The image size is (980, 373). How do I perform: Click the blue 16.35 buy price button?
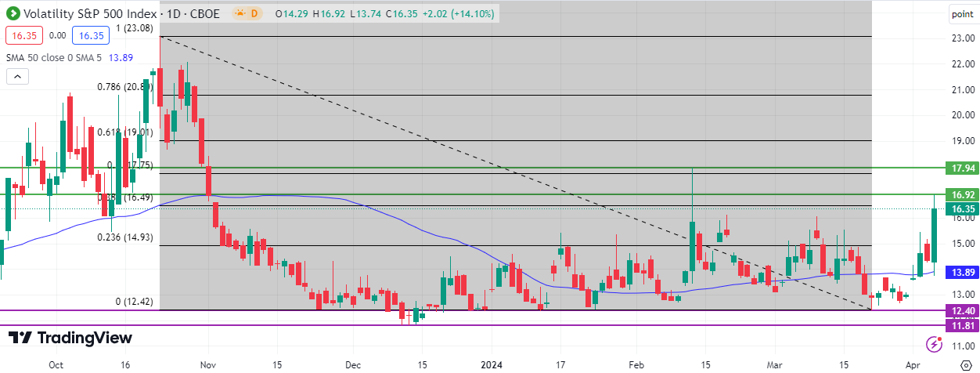(90, 35)
